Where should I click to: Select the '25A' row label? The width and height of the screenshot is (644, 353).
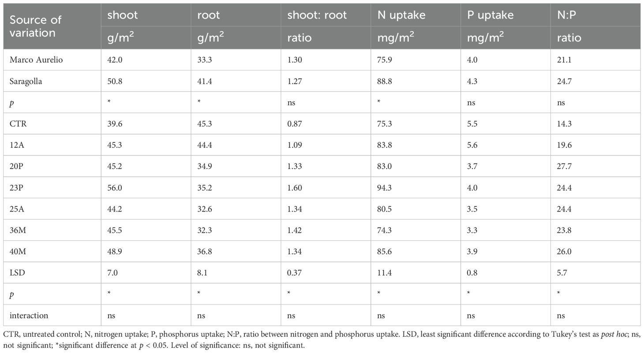tap(17, 209)
